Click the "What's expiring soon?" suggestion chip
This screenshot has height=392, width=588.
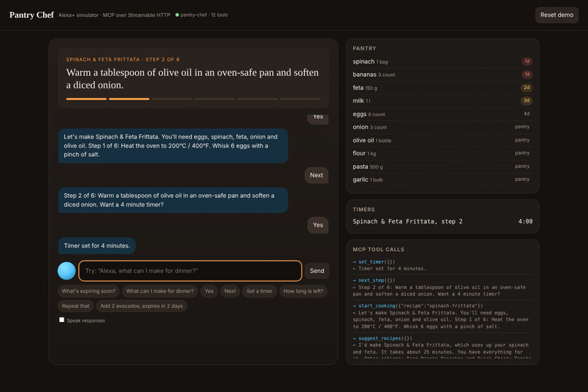pyautogui.click(x=88, y=291)
